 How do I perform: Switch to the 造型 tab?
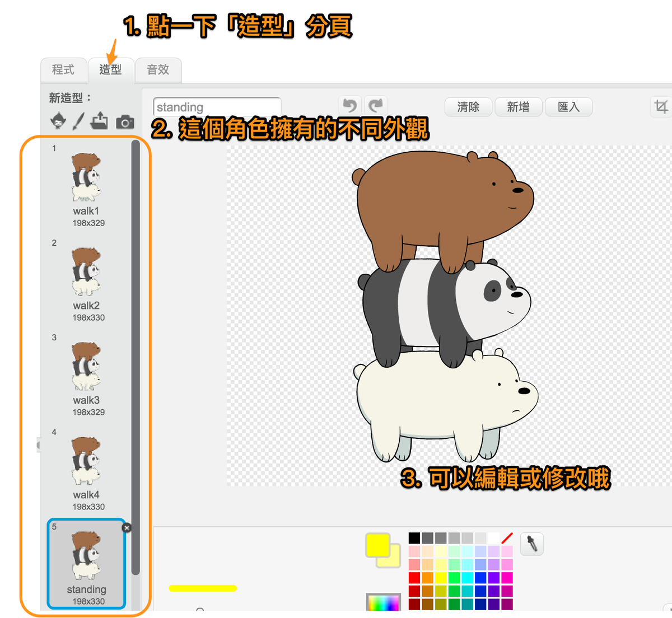[x=110, y=70]
